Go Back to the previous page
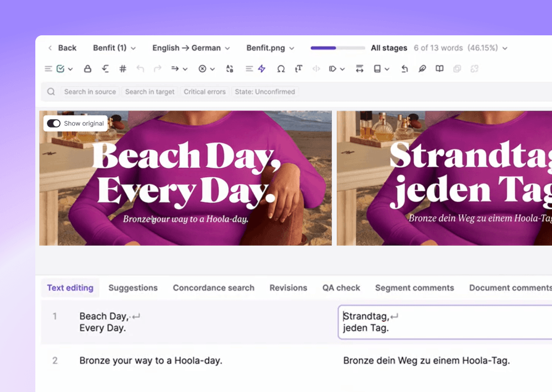This screenshot has width=552, height=392. [x=62, y=48]
